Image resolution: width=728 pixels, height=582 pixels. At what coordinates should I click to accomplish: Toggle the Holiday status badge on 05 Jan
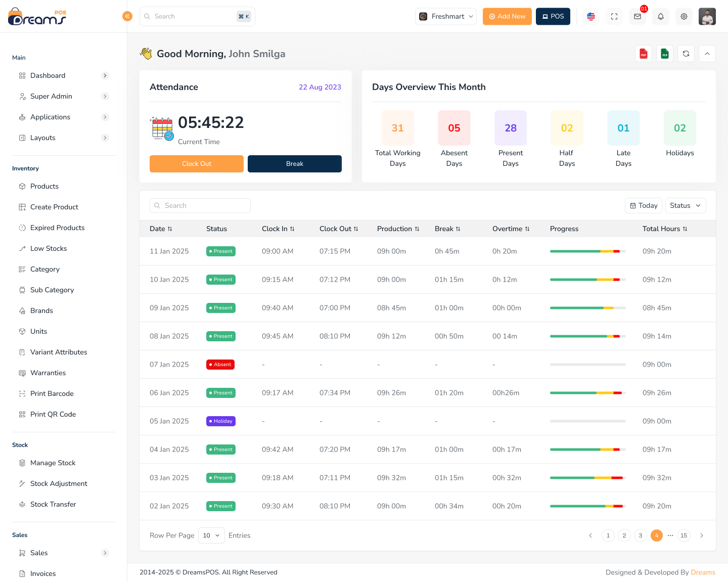click(x=220, y=421)
